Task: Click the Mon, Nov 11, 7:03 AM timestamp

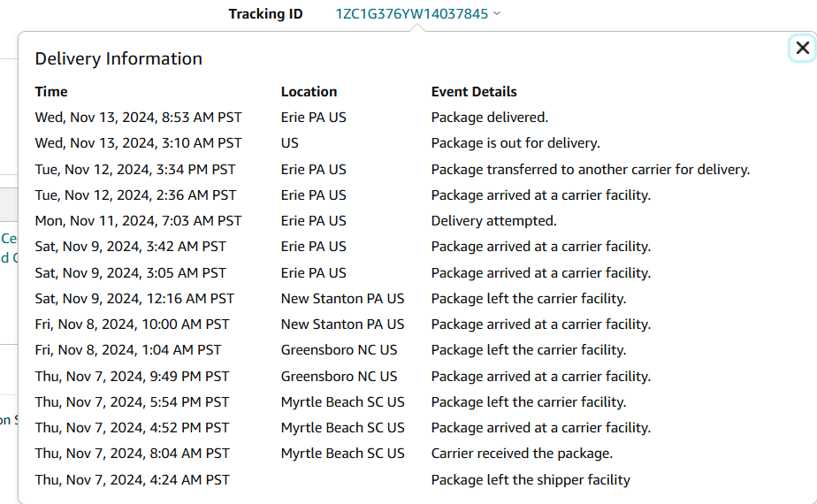Action: pyautogui.click(x=138, y=221)
